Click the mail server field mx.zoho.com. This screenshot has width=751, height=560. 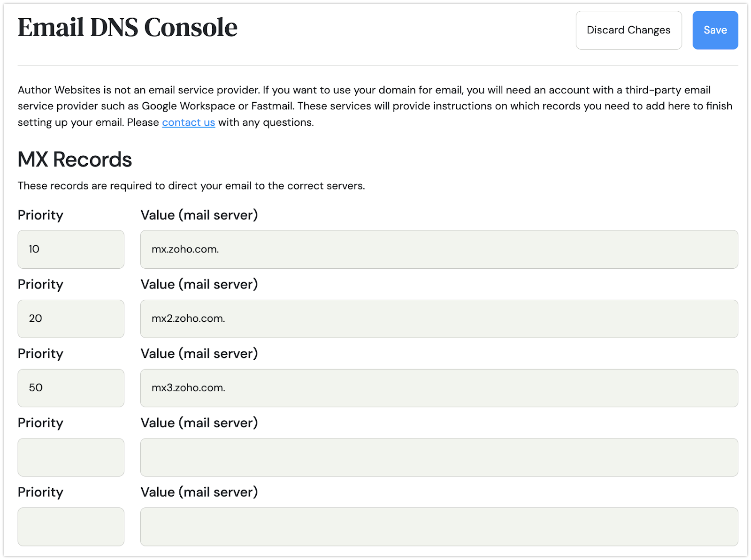pyautogui.click(x=439, y=249)
